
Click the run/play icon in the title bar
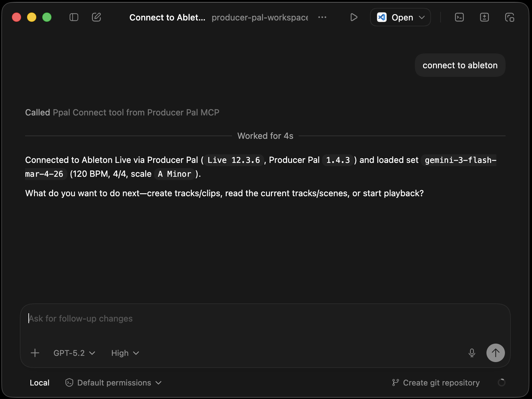click(354, 17)
